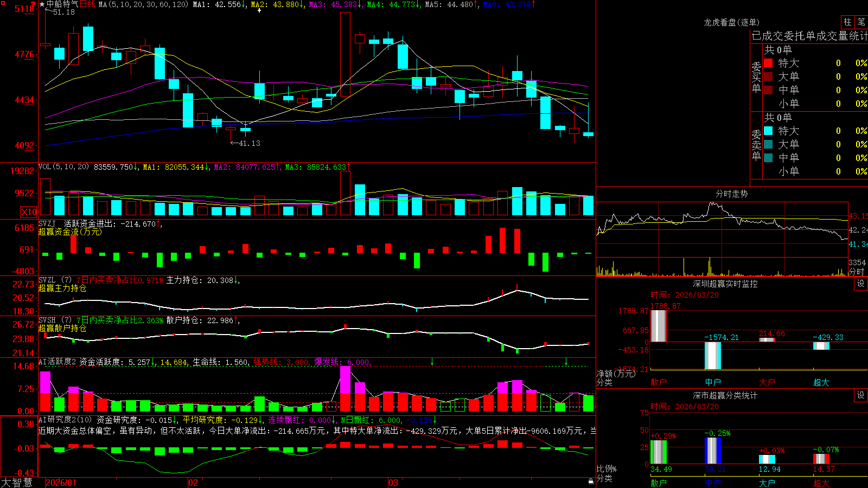Click the 02 month marker on timeline
Image resolution: width=868 pixels, height=488 pixels.
click(x=193, y=483)
